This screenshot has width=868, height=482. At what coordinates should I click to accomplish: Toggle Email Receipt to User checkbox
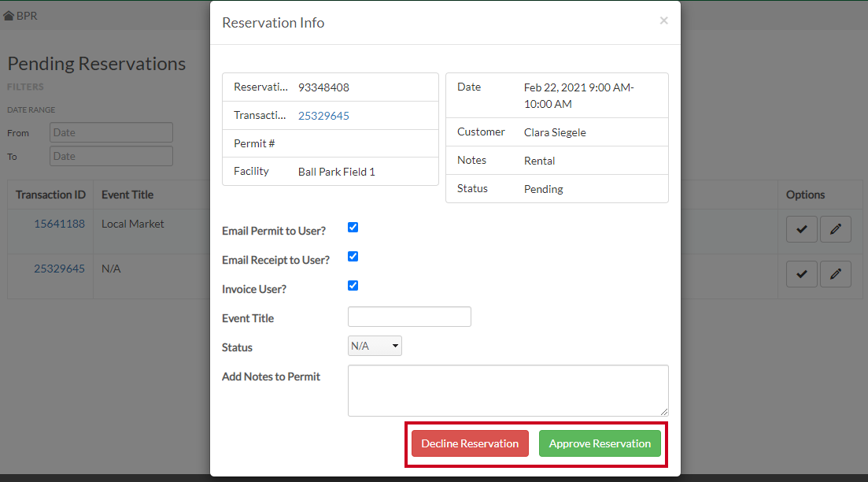(x=353, y=257)
